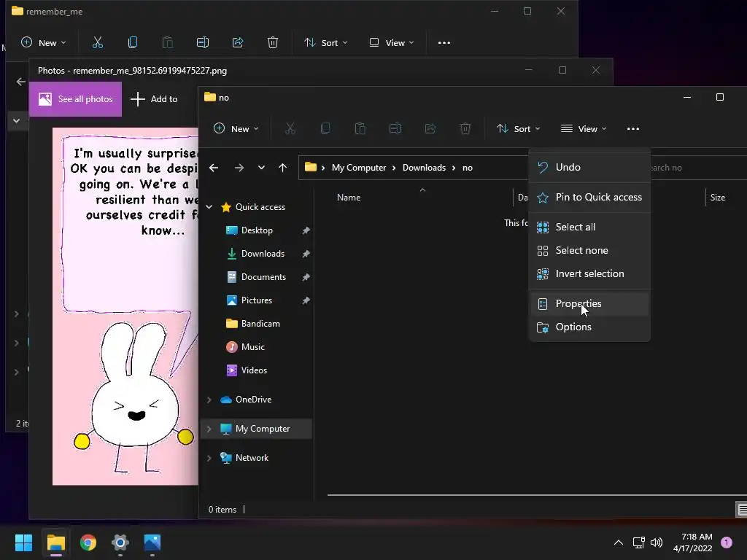
Task: Click the Delete trash icon in remember_me window
Action: [x=273, y=43]
